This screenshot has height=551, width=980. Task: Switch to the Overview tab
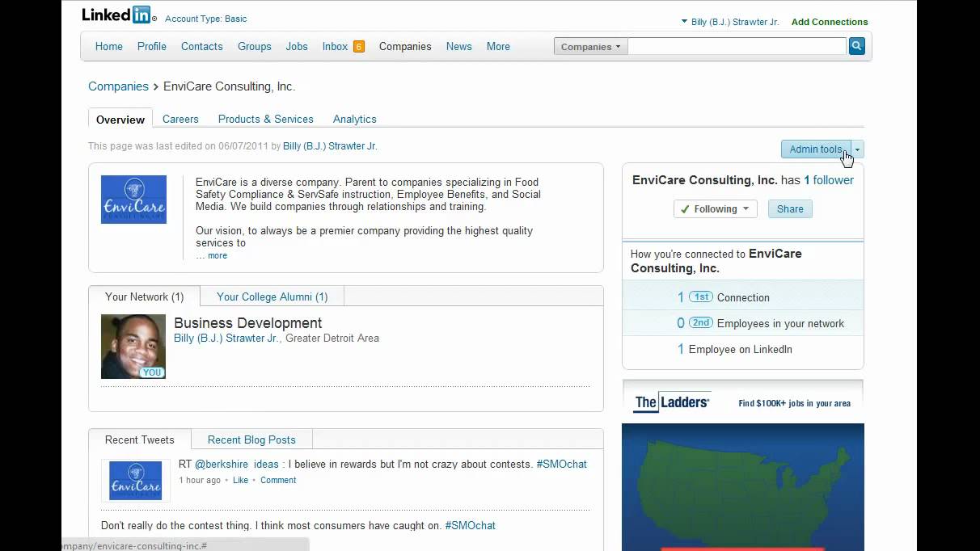[120, 119]
